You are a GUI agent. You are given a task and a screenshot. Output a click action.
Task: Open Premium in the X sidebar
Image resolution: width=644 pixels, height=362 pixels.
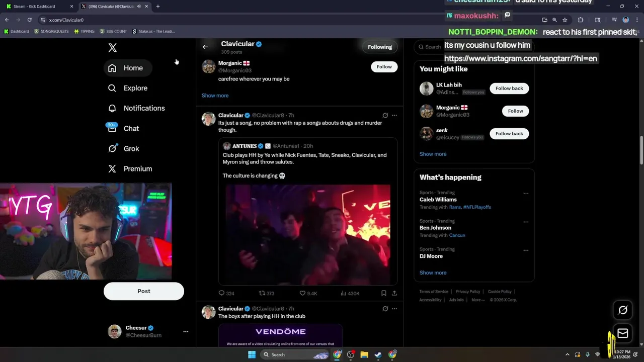(130, 168)
